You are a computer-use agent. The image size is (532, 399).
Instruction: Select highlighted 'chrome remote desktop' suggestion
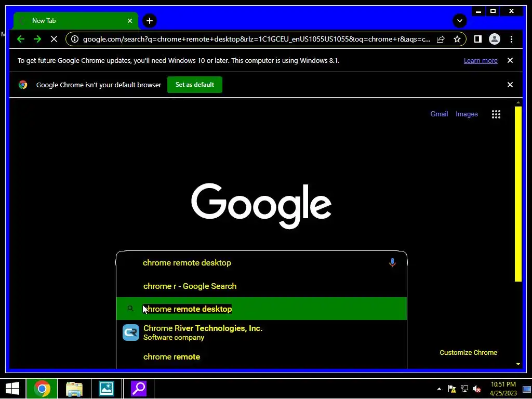pos(261,309)
